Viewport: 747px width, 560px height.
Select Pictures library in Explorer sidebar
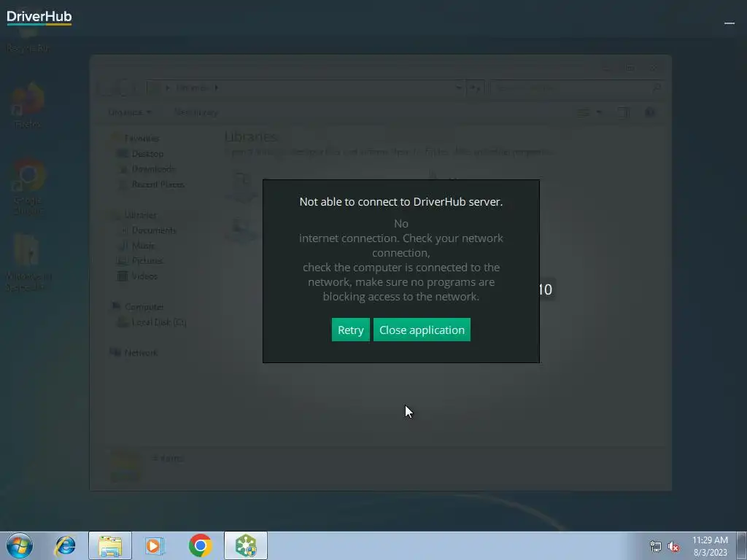point(140,260)
